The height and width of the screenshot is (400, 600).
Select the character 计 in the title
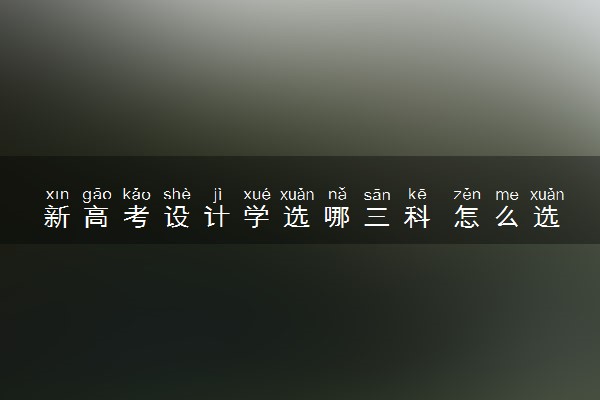point(217,217)
